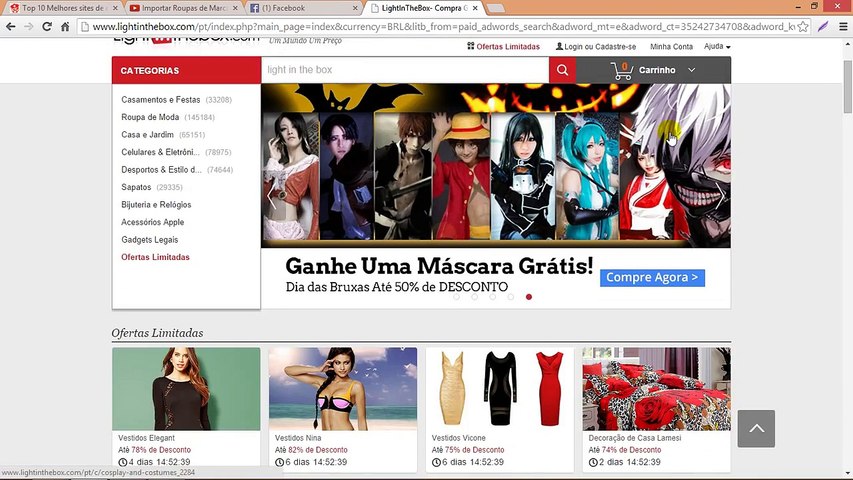Select Acessórios Apple category
The image size is (853, 480).
[152, 222]
